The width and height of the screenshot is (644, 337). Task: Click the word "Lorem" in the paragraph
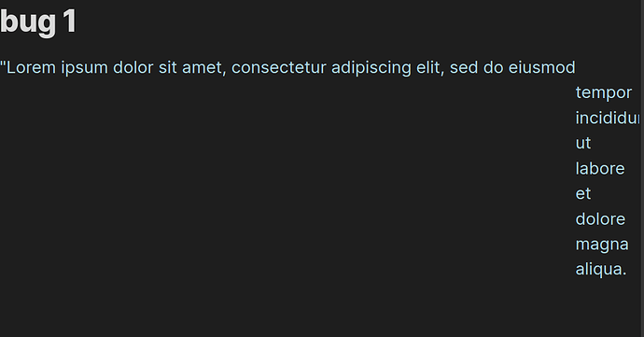(31, 67)
